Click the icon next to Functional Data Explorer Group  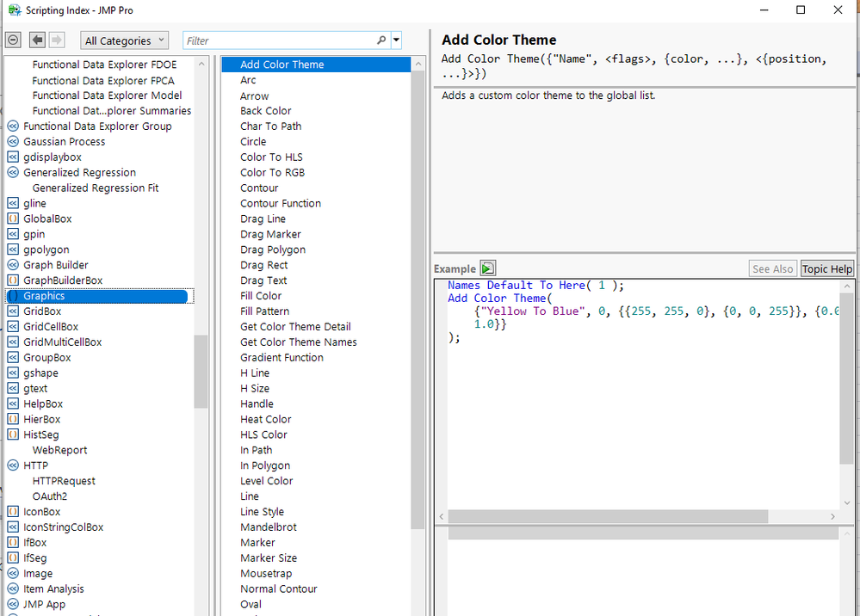pyautogui.click(x=13, y=126)
